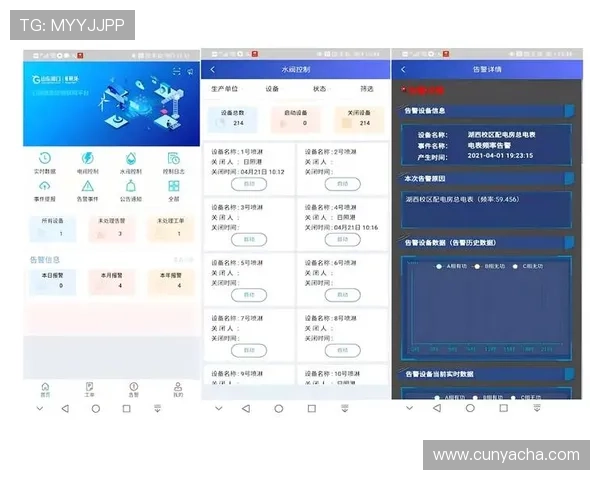600x480 pixels.
Task: Tap 启动 button for 6号喷淋
Action: [x=342, y=295]
